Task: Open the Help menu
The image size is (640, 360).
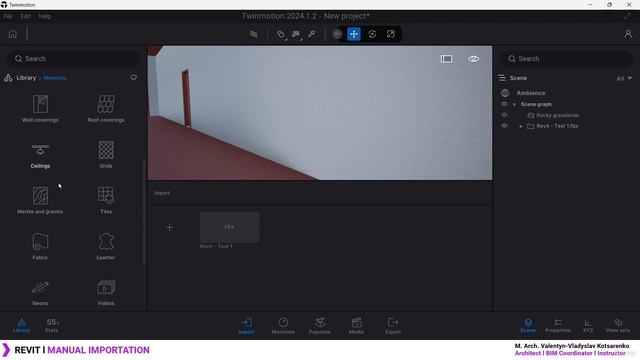Action: [44, 16]
